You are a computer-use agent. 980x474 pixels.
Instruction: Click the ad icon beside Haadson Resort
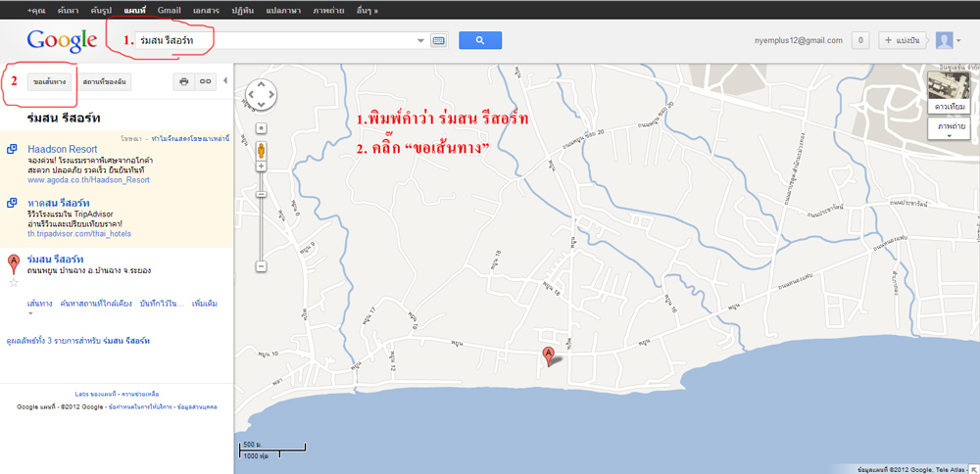pyautogui.click(x=12, y=149)
